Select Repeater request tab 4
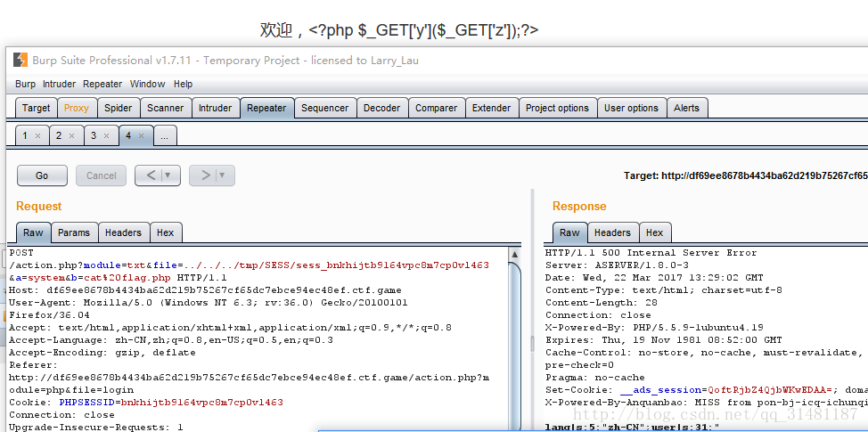Viewport: 868px width, 432px height. point(128,135)
